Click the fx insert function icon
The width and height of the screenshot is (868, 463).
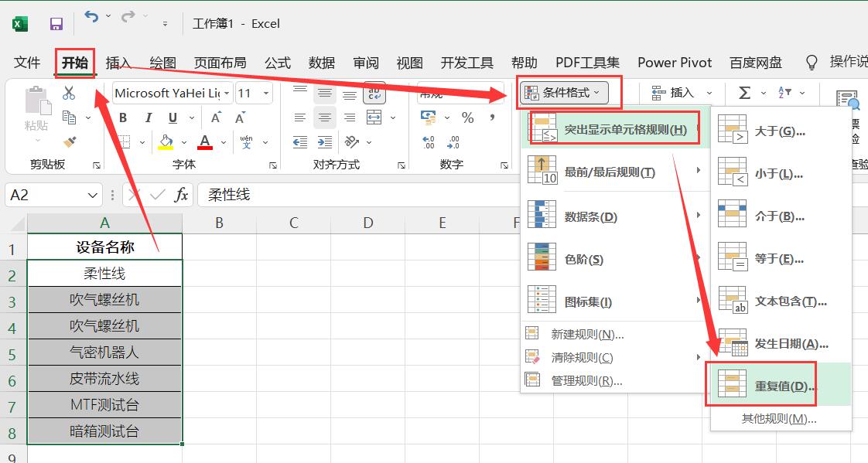tap(181, 195)
